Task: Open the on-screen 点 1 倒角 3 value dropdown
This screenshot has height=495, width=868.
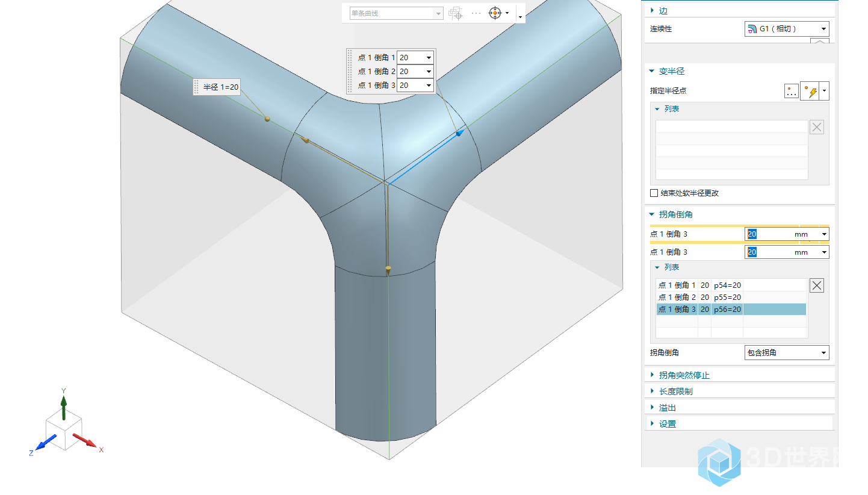Action: coord(429,86)
